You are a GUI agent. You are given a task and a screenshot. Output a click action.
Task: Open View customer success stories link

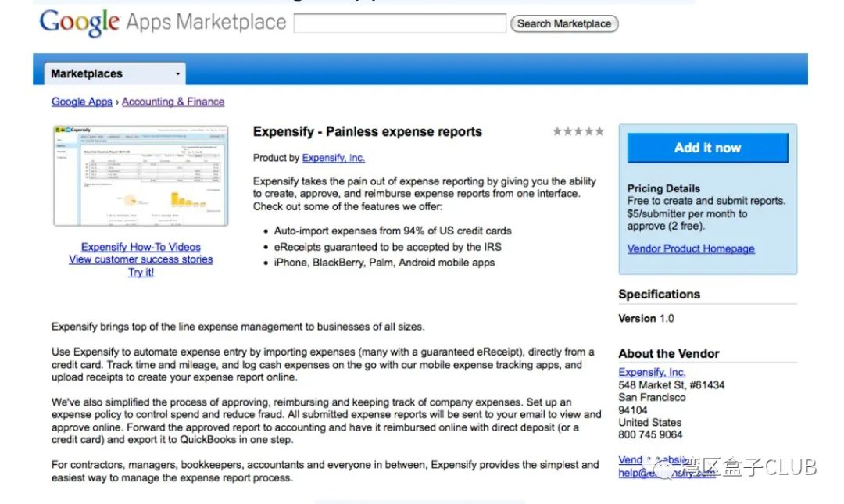(x=141, y=259)
